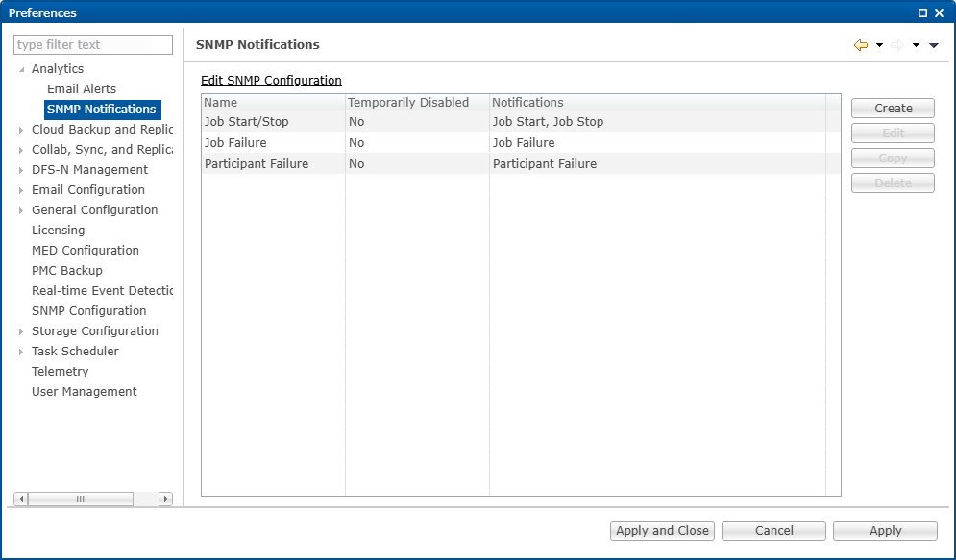
Task: Open Telemetry preferences page
Action: [x=60, y=371]
